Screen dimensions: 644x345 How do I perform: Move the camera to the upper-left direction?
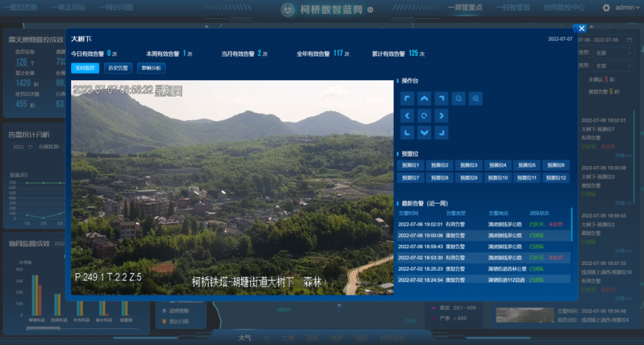[407, 99]
